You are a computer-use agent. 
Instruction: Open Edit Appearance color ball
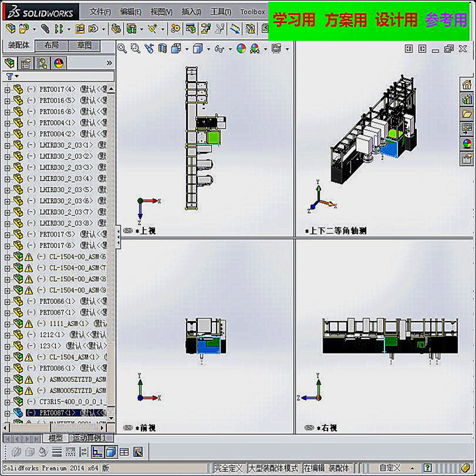[241, 49]
